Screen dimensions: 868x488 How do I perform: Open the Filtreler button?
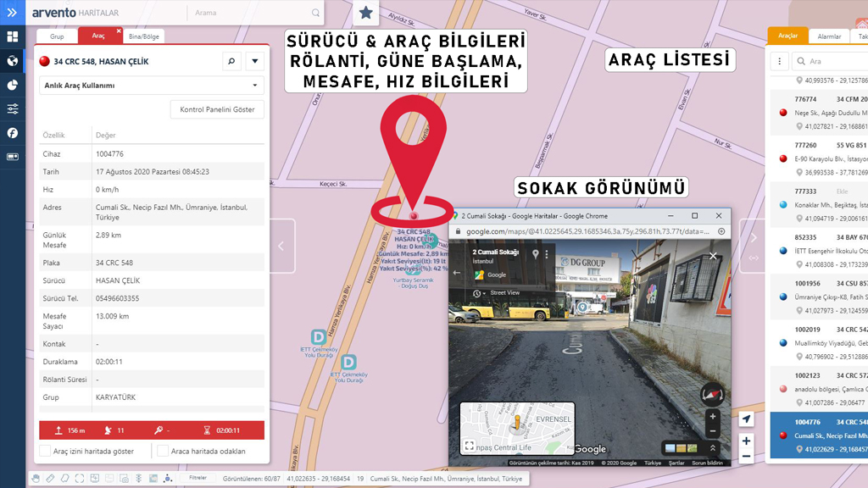coord(198,478)
